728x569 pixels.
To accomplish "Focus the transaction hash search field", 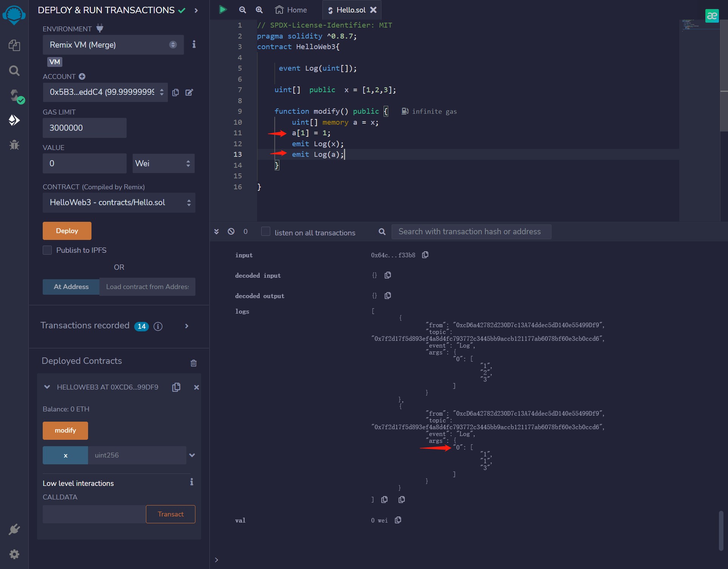I will pos(471,232).
